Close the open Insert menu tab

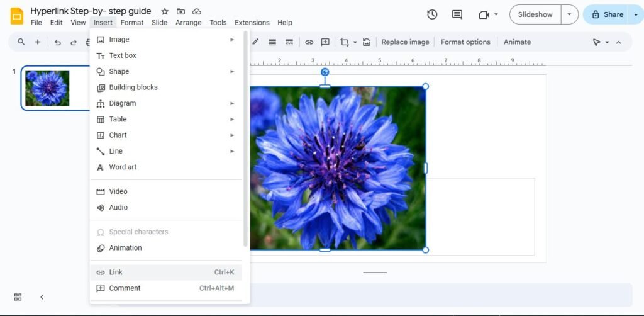click(103, 23)
